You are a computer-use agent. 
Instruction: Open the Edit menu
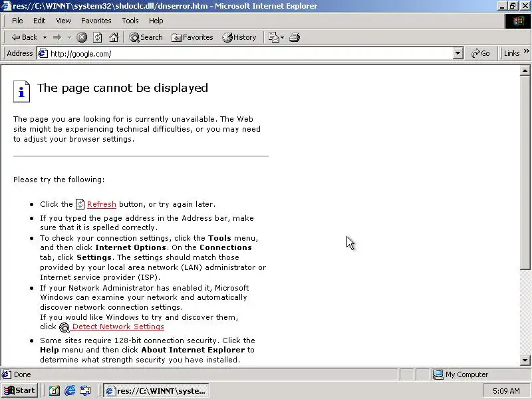(39, 21)
